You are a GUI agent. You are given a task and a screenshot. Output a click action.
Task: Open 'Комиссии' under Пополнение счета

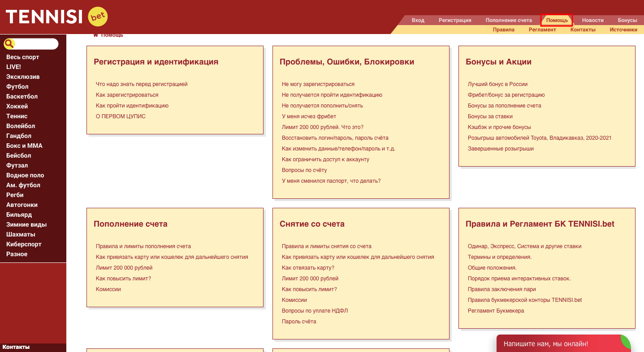(x=108, y=289)
